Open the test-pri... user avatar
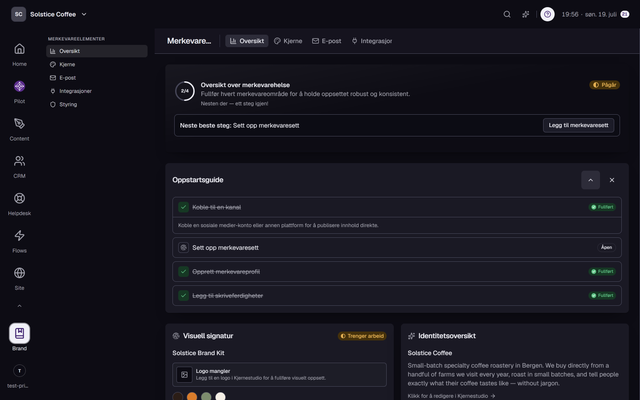This screenshot has width=640, height=400. coord(19,371)
